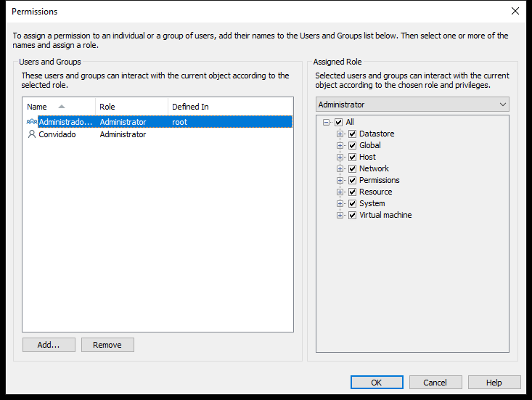Open Help for permissions
This screenshot has width=532, height=400.
tap(494, 383)
